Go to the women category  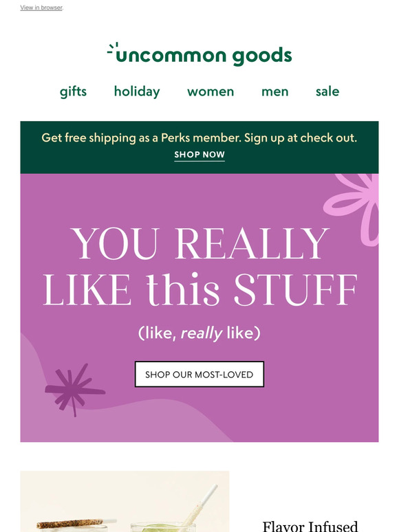[211, 91]
